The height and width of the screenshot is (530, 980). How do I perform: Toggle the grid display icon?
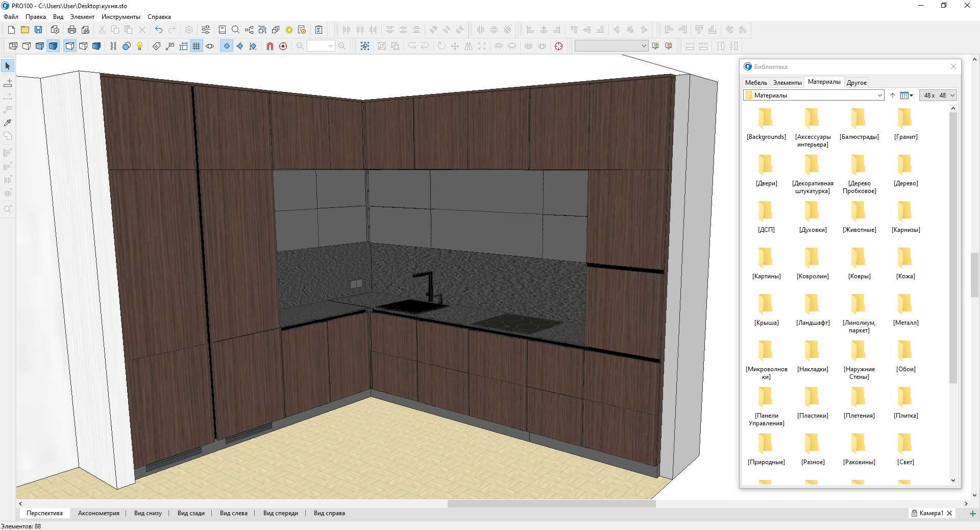click(197, 46)
